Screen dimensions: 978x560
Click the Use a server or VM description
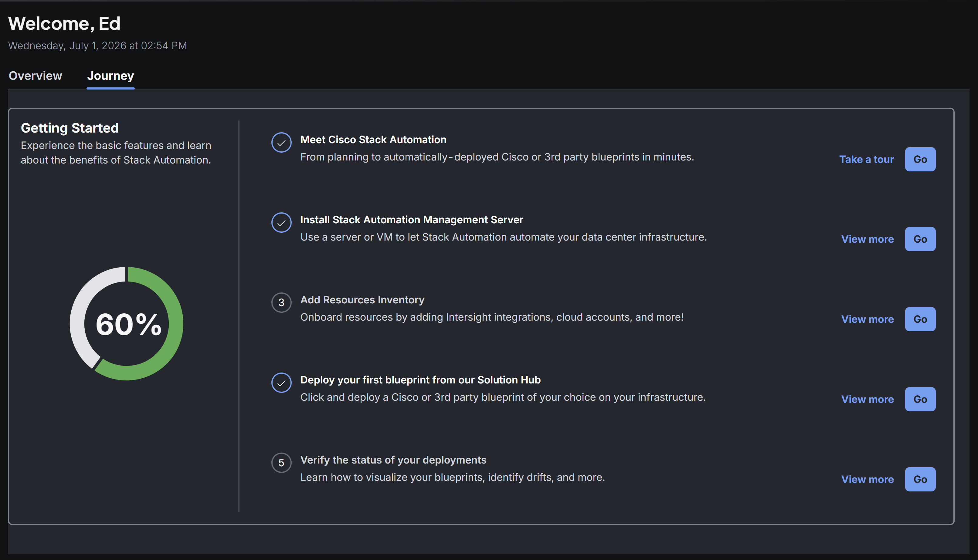[504, 237]
